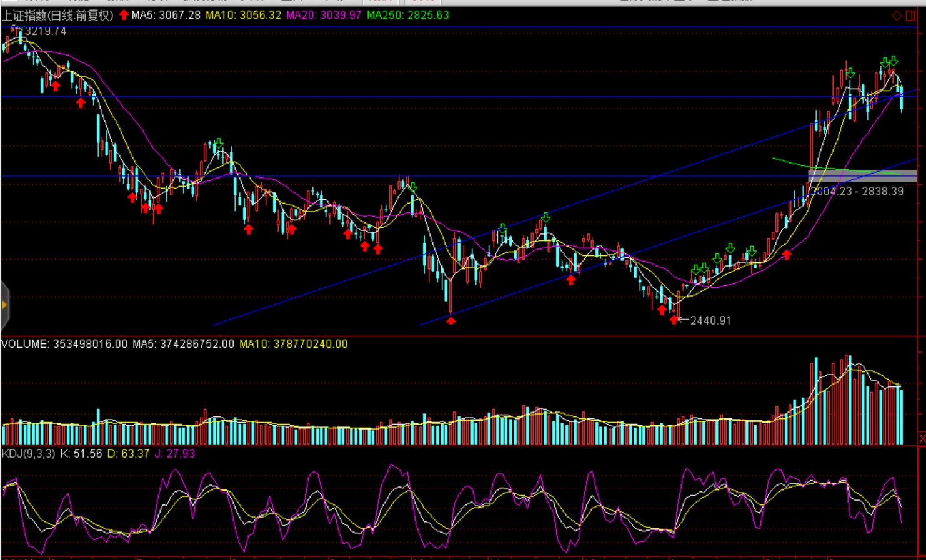Viewport: 926px width, 560px height.
Task: Click the volume MA10 value label
Action: [293, 344]
